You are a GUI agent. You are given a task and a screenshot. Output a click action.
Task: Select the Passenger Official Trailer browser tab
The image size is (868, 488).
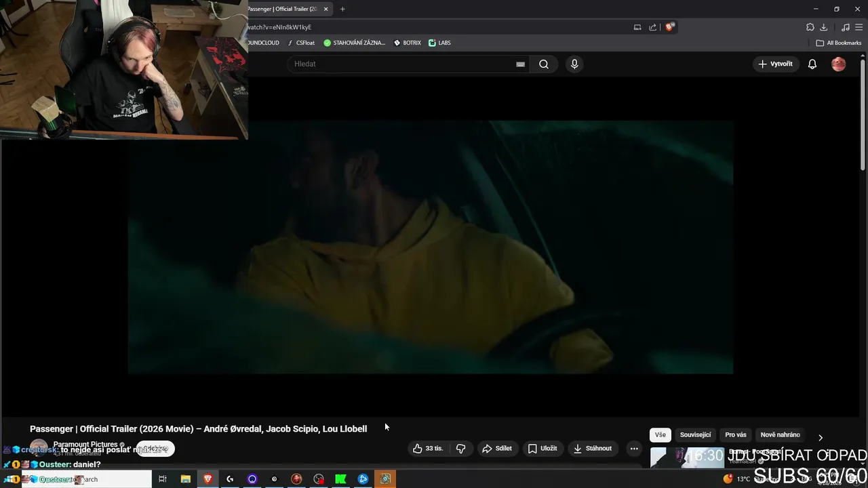[283, 9]
